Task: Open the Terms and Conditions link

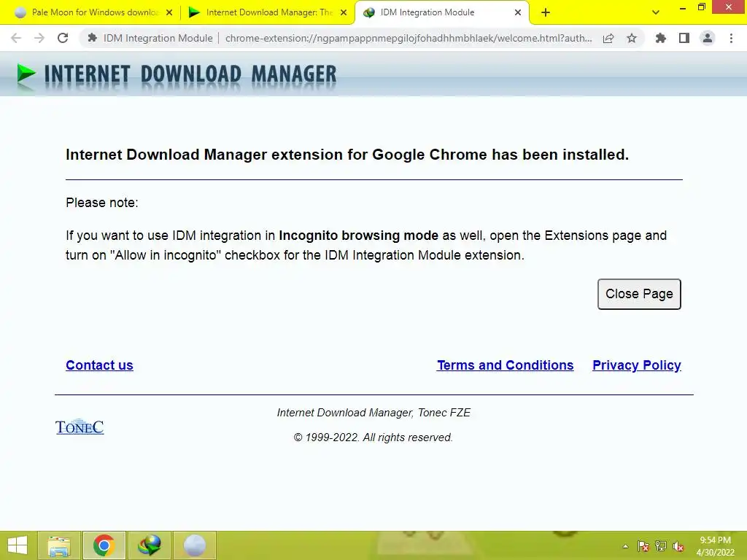Action: pos(505,365)
